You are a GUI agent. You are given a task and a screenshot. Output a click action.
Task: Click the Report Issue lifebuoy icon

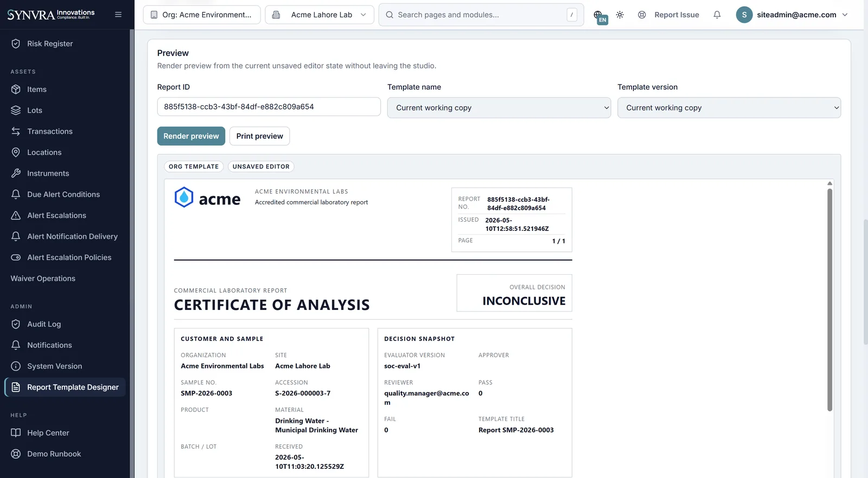[x=642, y=15]
